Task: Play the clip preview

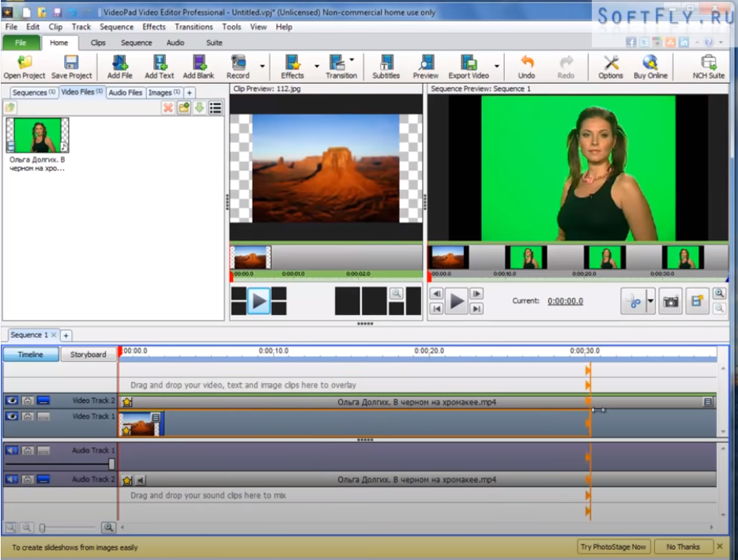Action: point(259,301)
